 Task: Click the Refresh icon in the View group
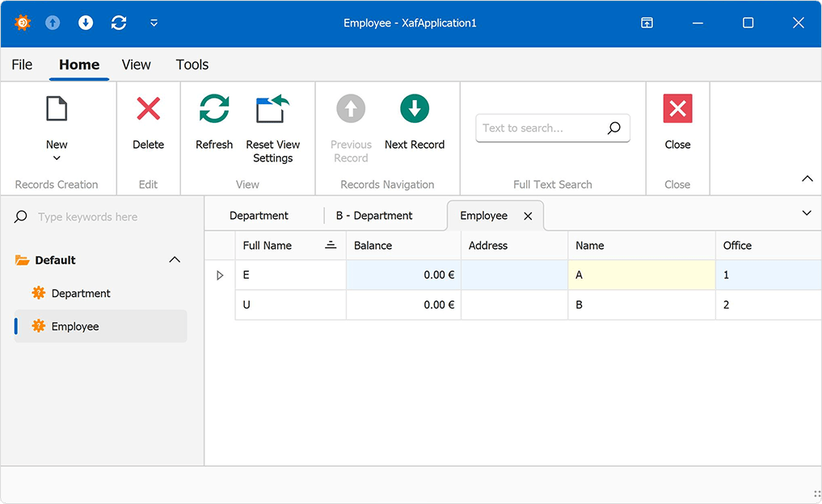(213, 108)
